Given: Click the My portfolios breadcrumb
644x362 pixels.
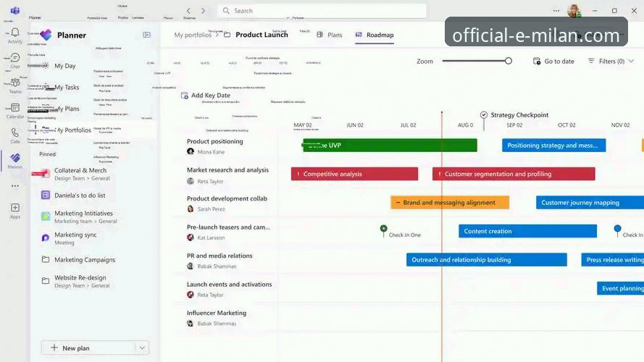Looking at the screenshot, I should [193, 35].
